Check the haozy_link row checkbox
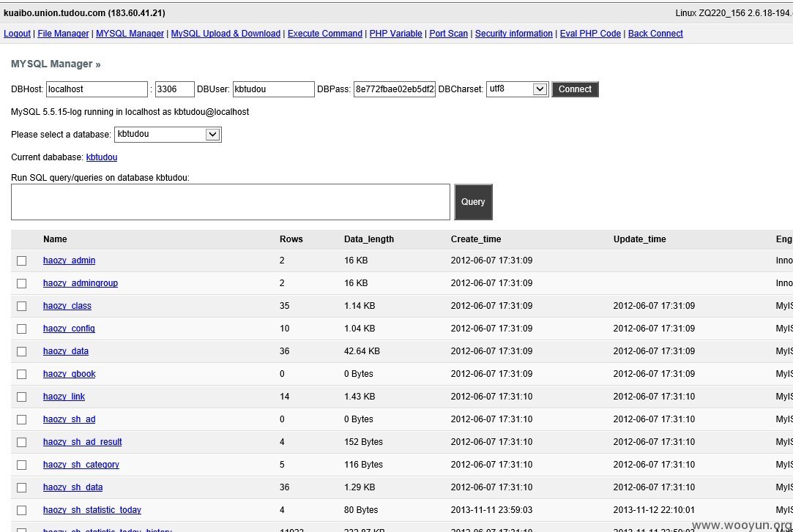793x532 pixels. pos(21,397)
